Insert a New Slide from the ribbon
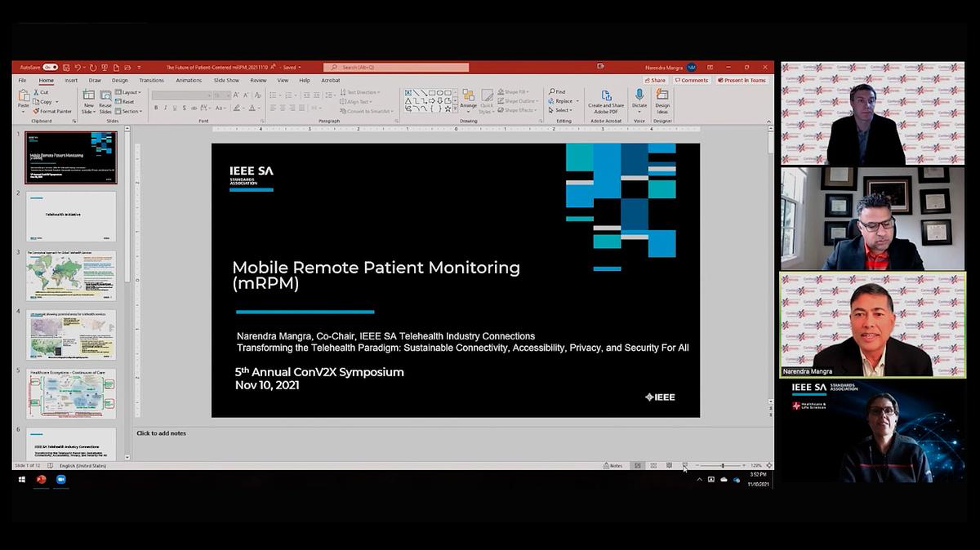Screen dimensions: 980x550 tap(88, 100)
